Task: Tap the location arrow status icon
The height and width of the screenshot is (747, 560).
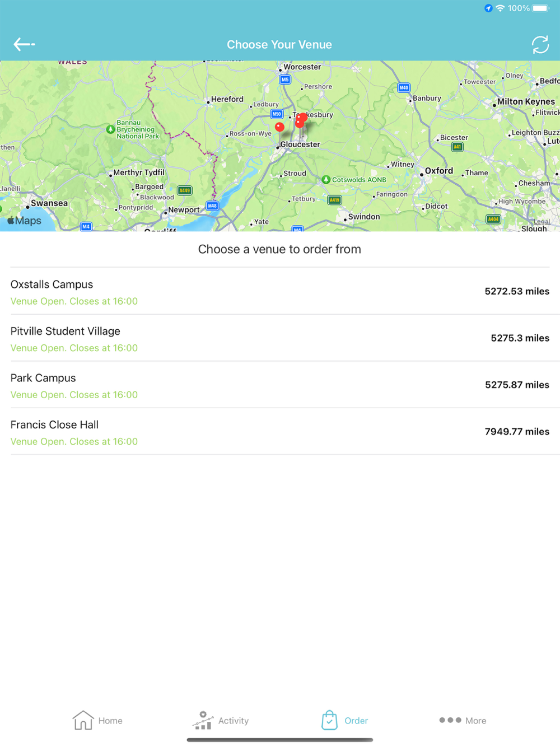Action: click(488, 8)
